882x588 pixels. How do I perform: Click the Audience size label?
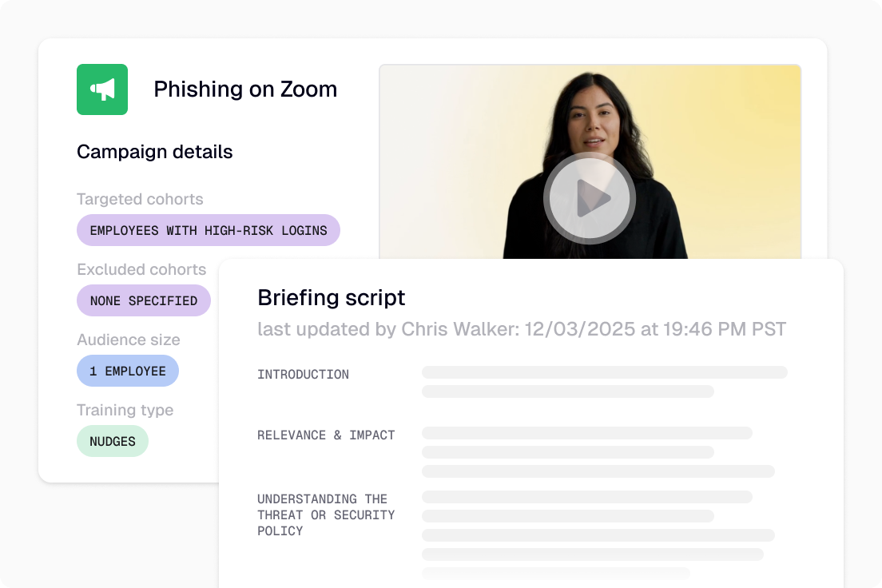129,340
